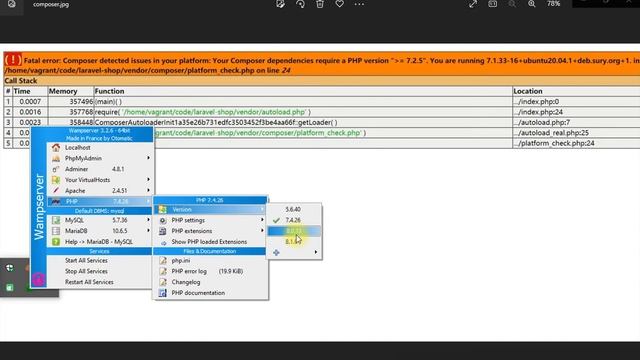Open the PHP Changelog entry
Image resolution: width=640 pixels, height=360 pixels.
210,282
